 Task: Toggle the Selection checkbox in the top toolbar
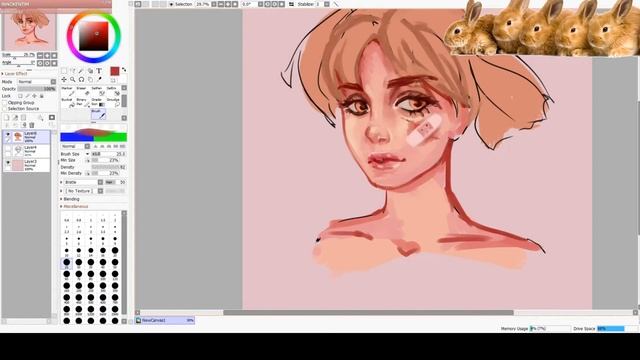click(x=171, y=4)
